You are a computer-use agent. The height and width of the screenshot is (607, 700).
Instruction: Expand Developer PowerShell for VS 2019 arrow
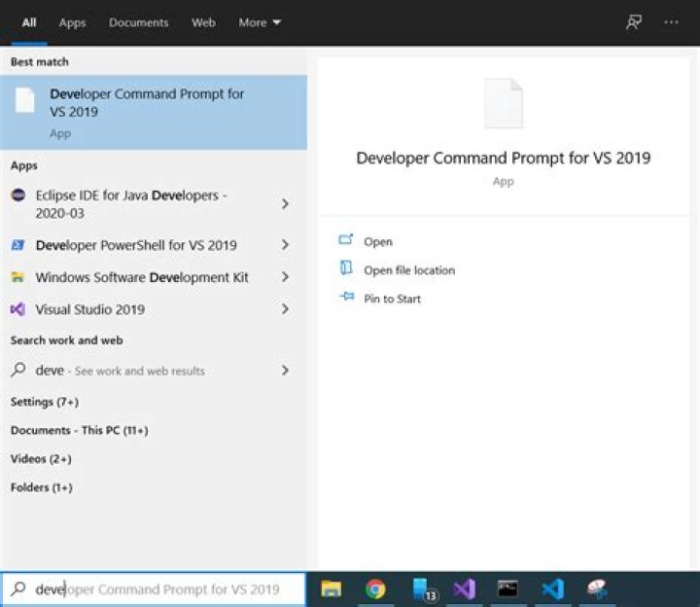point(285,245)
